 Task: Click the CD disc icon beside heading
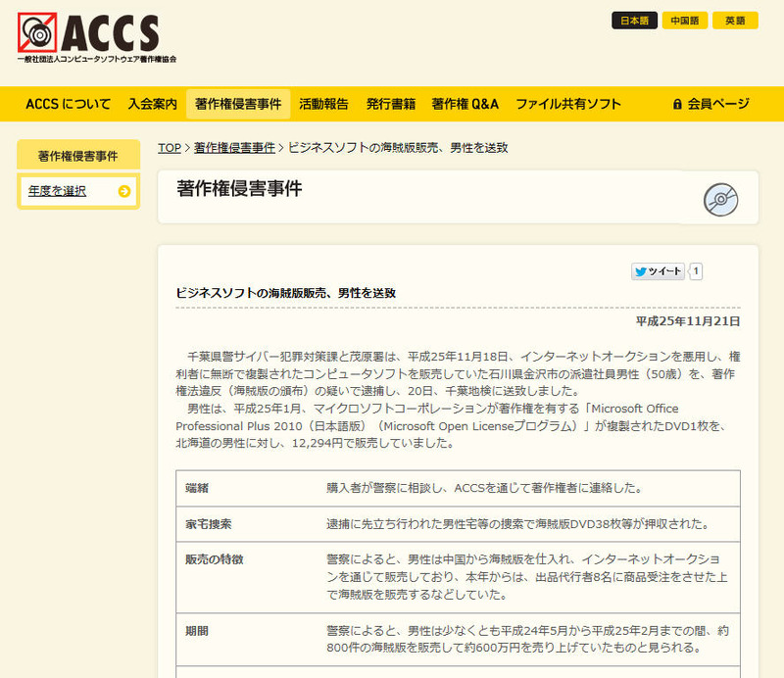click(x=720, y=199)
